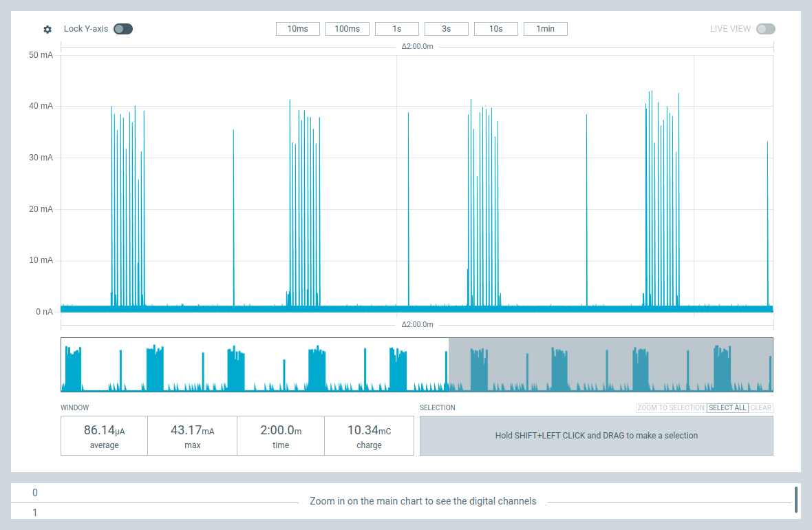812x530 pixels.
Task: Set the time window to 10ms
Action: (x=297, y=29)
